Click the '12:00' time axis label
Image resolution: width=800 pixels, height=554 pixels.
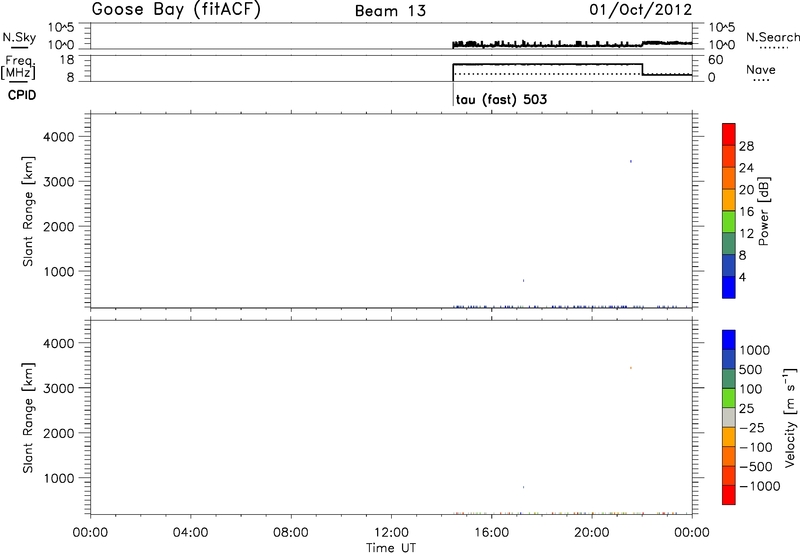pos(391,533)
